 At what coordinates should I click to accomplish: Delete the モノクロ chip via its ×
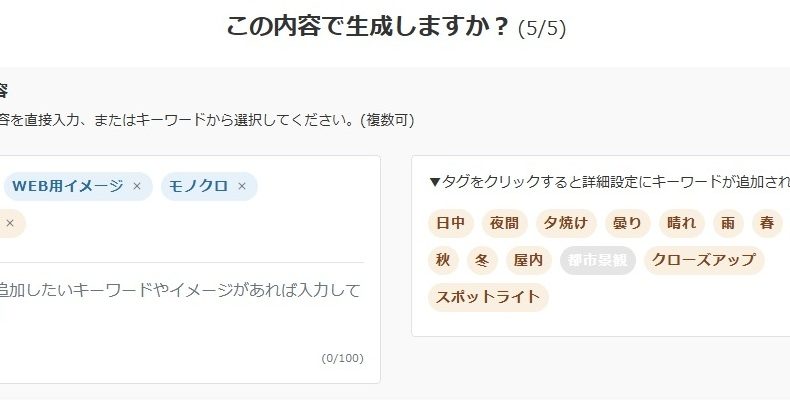[242, 186]
